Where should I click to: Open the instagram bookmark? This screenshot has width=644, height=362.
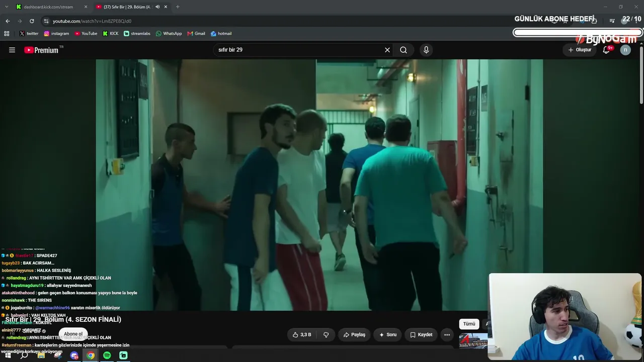pyautogui.click(x=56, y=34)
